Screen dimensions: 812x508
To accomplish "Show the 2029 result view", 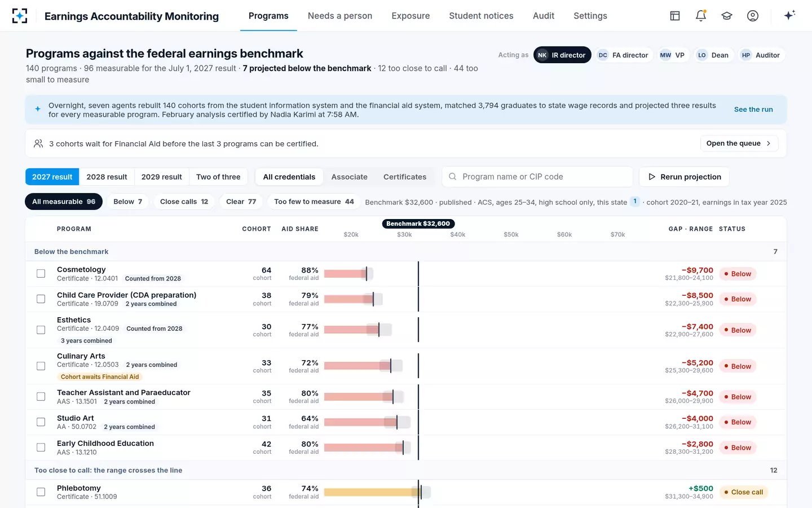I will pos(162,177).
